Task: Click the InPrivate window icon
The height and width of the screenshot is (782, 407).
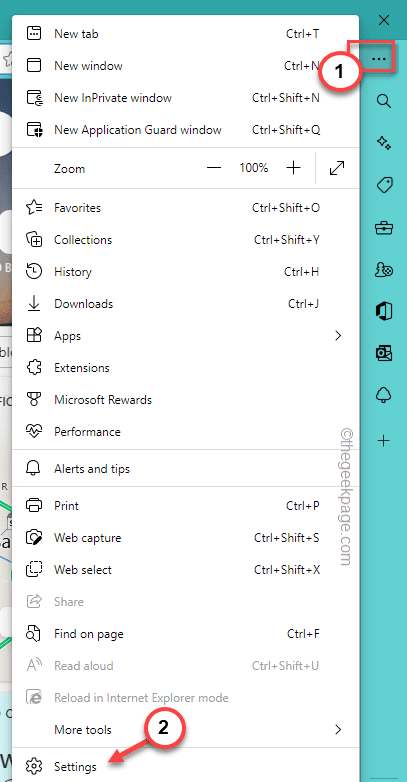Action: (34, 98)
